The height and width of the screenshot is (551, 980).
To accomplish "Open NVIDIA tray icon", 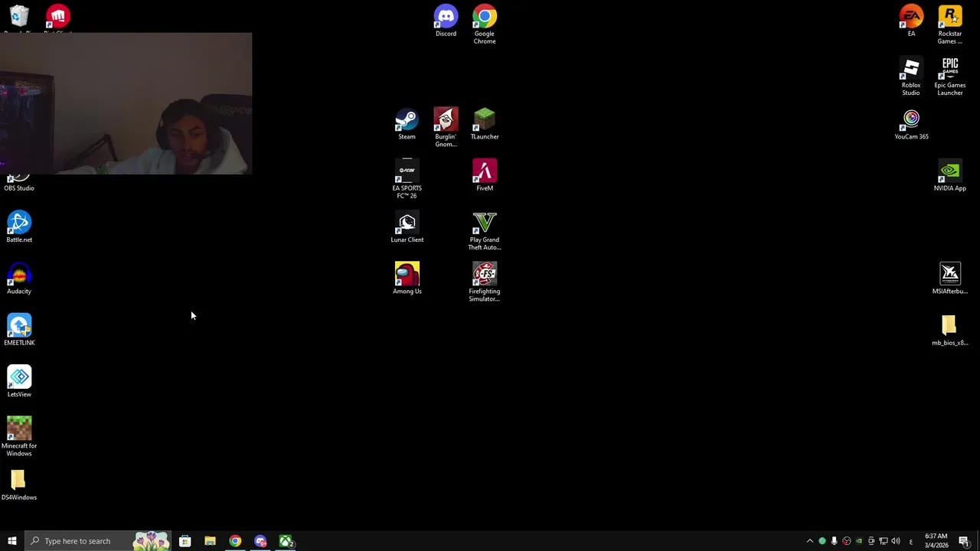I will (859, 541).
